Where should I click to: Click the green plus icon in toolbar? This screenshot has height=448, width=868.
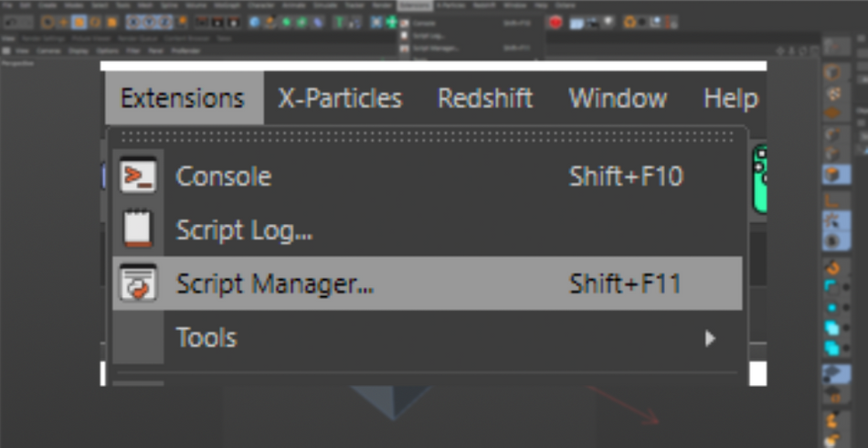pyautogui.click(x=392, y=22)
